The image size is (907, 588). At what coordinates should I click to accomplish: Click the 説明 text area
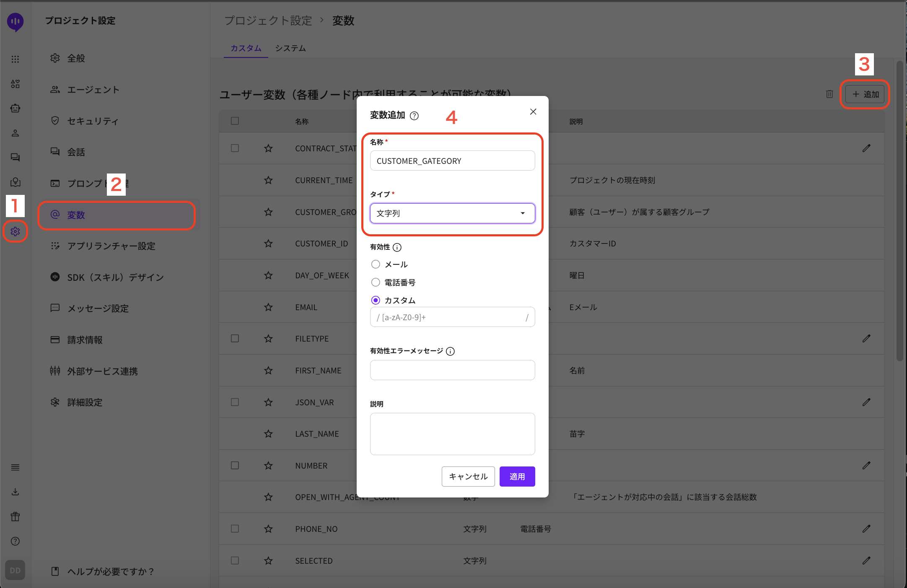(452, 434)
